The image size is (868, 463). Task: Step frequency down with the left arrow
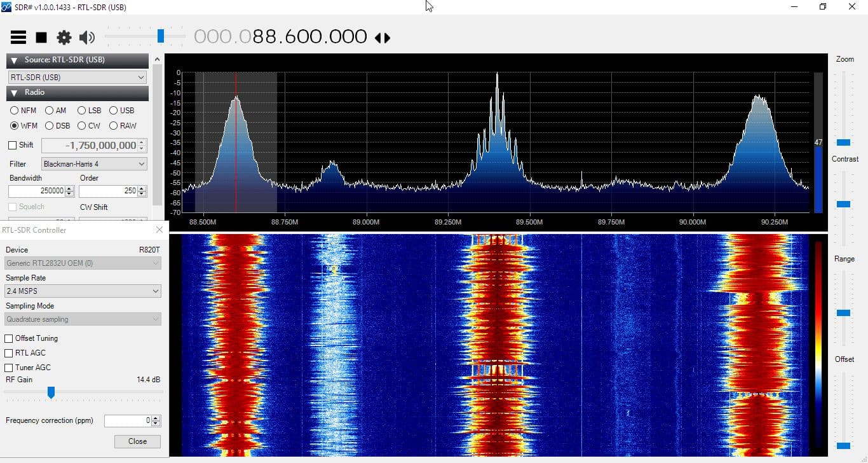tap(379, 38)
